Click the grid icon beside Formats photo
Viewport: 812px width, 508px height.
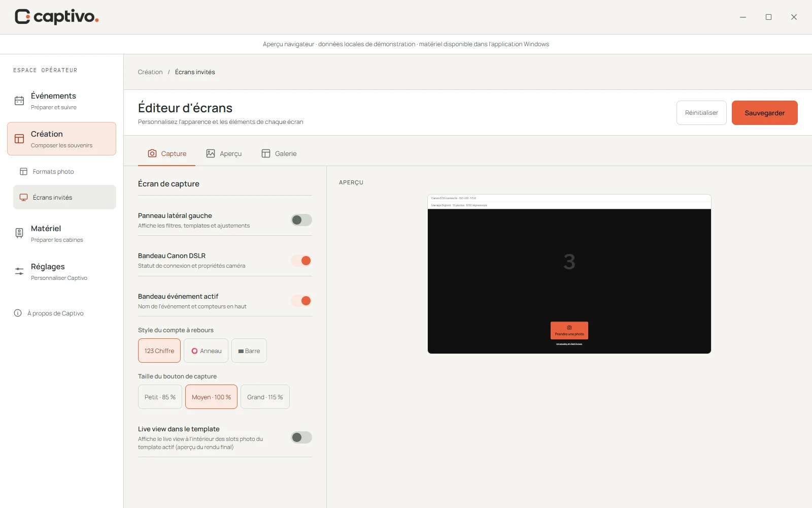[23, 172]
